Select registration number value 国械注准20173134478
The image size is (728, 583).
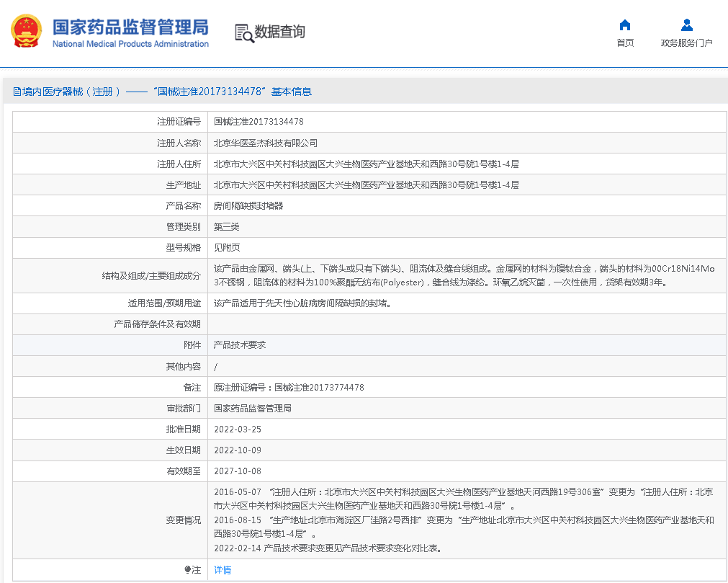[x=259, y=122]
